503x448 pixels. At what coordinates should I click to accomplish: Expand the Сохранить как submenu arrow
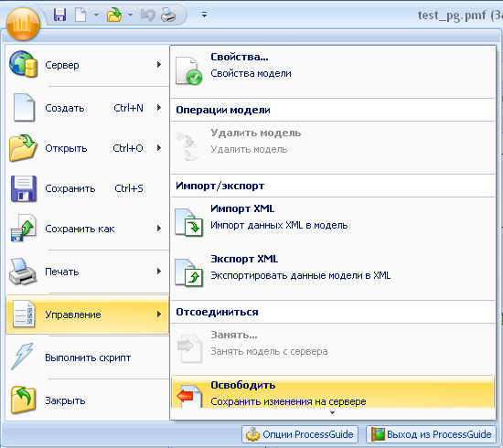point(159,229)
